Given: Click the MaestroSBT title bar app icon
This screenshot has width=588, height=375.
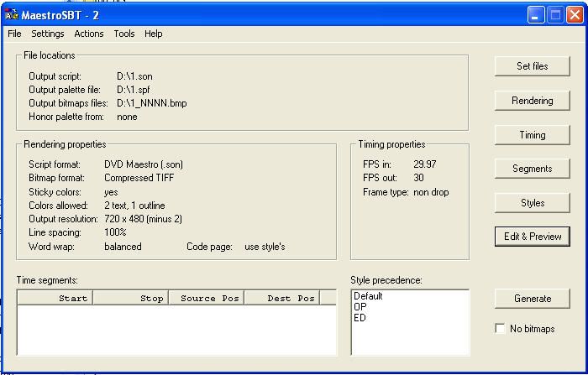Looking at the screenshot, I should [x=12, y=14].
